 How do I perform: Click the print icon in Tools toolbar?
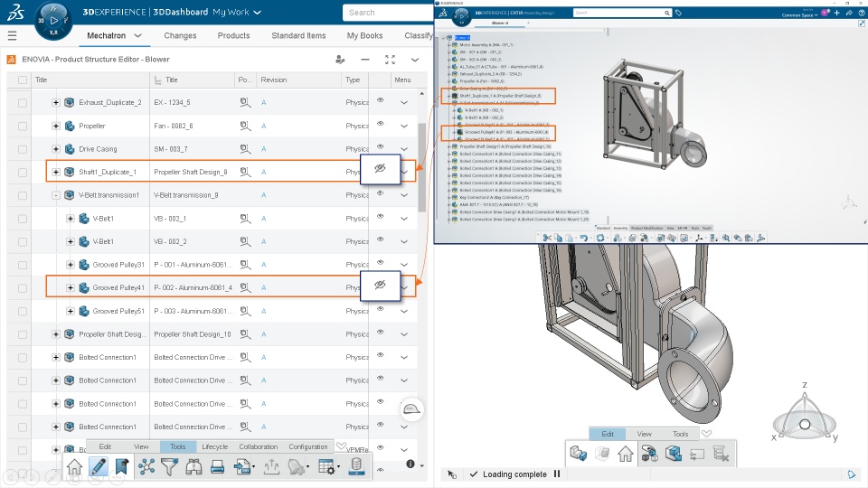coord(218,467)
